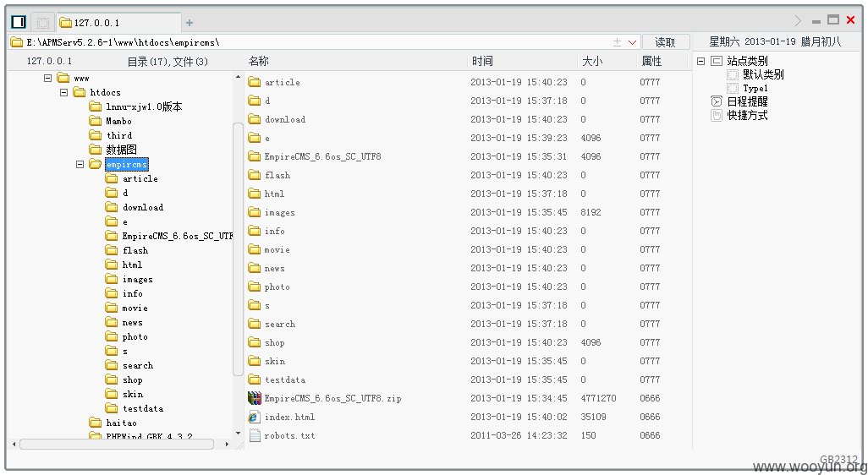Select the EmpireCMS_6.6os_SC_UTF8.zip archive icon

[x=254, y=398]
